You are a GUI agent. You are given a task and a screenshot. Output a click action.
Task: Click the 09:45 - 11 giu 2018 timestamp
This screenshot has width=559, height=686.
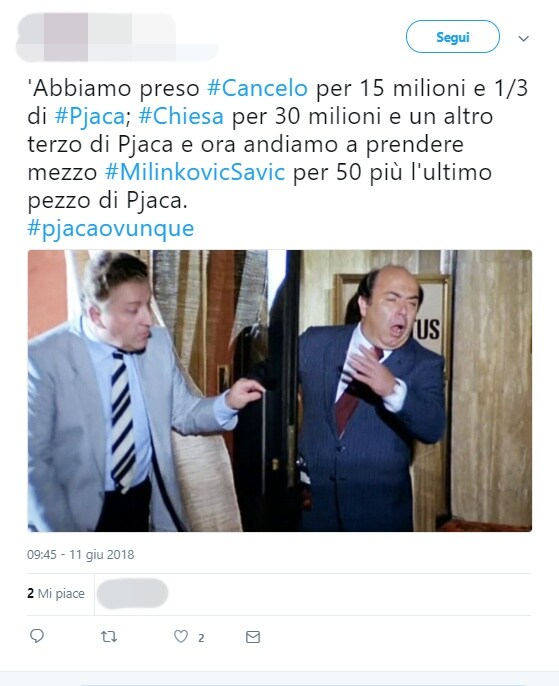(x=80, y=554)
